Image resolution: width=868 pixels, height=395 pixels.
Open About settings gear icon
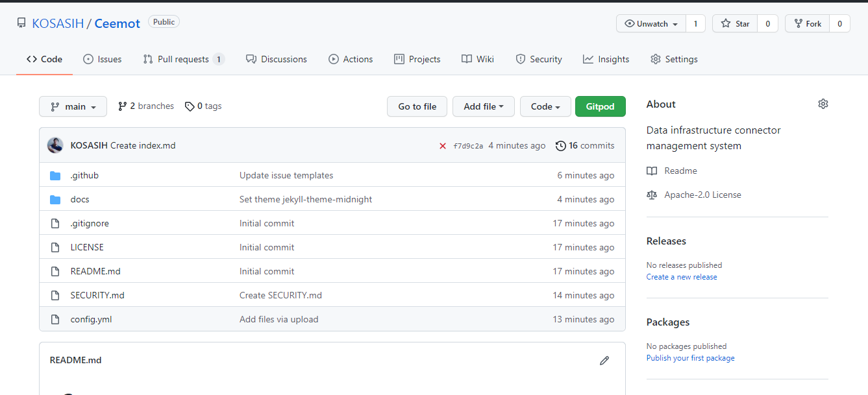tap(823, 104)
